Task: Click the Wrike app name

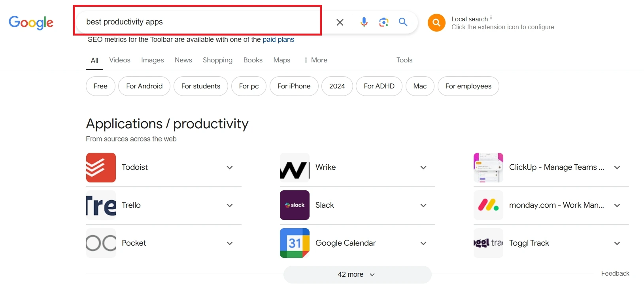Action: 326,167
